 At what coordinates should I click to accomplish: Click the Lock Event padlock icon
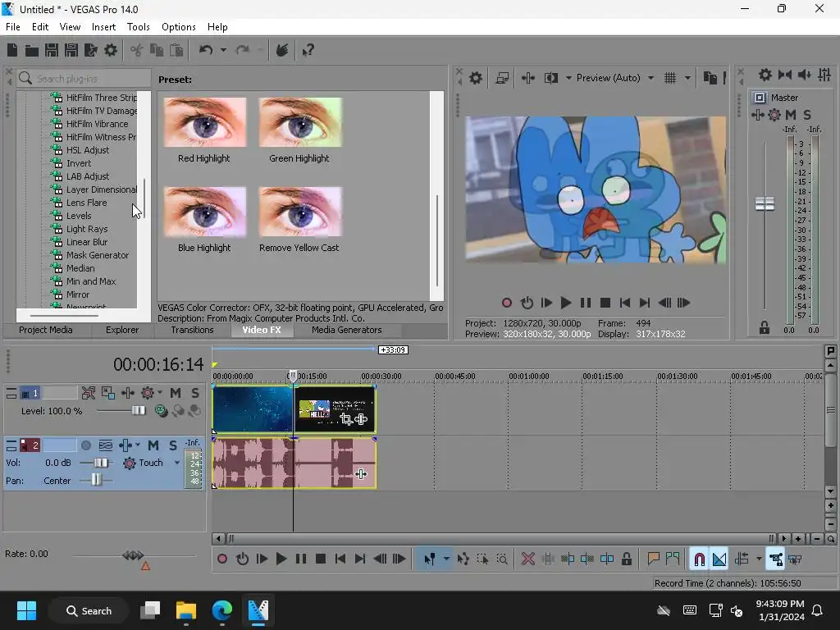626,559
